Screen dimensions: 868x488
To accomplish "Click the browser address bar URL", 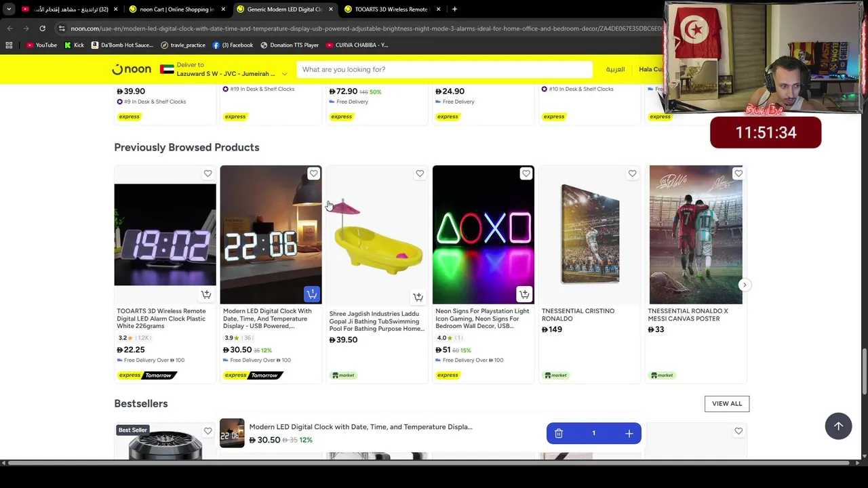I will (366, 28).
